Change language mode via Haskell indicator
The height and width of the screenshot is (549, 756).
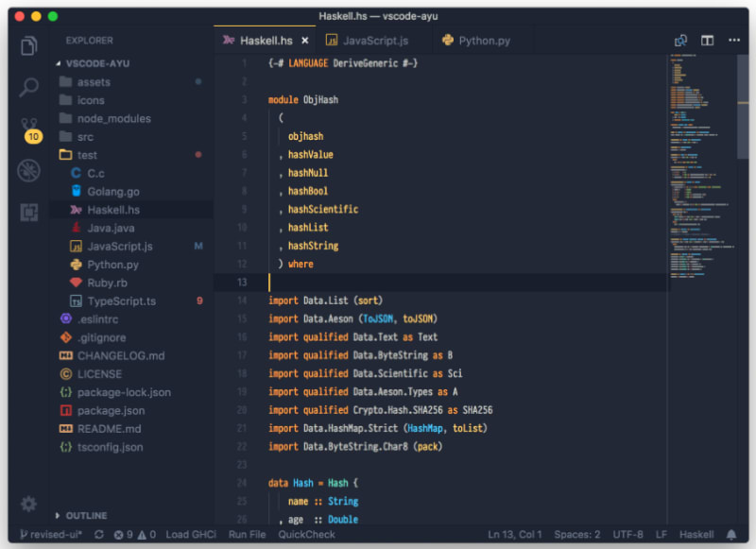tap(696, 535)
